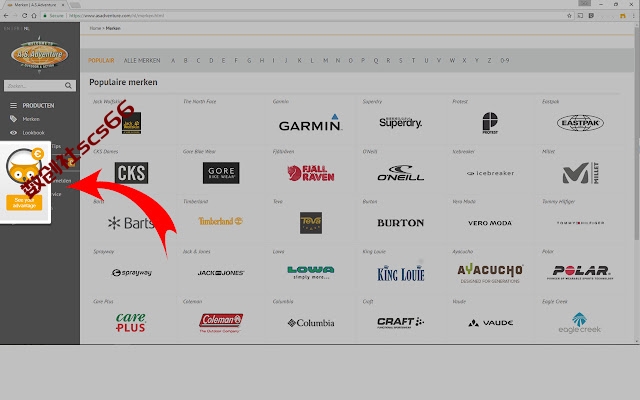Screen dimensions: 640x400
Task: Open the Teva brand logo
Action: (311, 223)
